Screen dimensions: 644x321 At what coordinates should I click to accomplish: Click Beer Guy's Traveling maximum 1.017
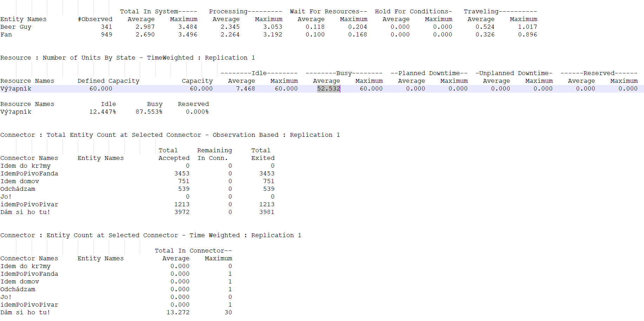coord(527,27)
